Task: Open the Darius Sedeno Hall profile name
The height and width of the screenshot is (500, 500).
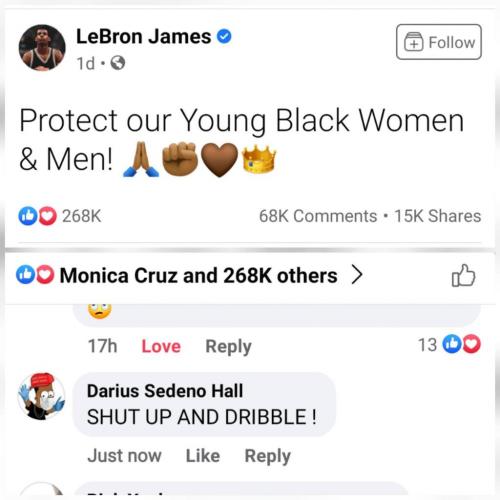Action: pos(165,391)
